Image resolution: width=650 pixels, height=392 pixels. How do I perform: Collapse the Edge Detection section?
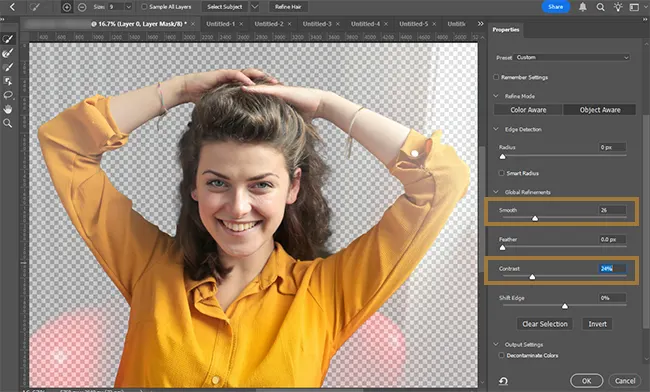coord(496,129)
